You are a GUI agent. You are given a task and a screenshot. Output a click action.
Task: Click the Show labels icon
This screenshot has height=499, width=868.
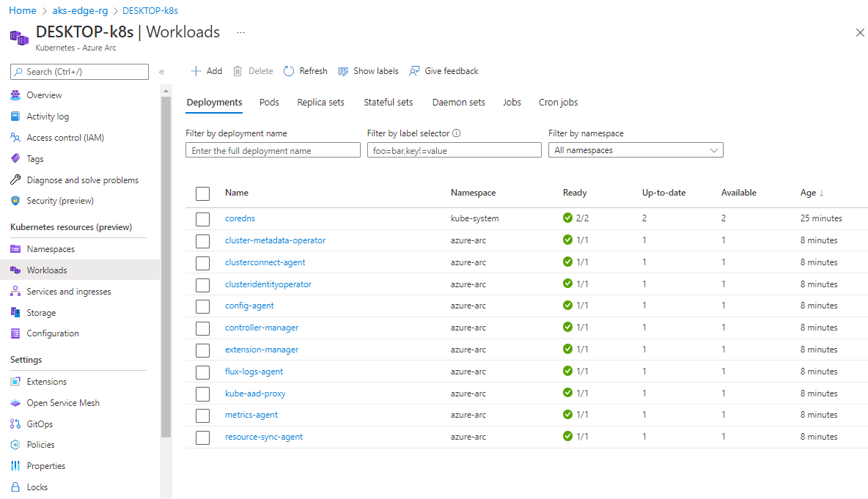[343, 71]
